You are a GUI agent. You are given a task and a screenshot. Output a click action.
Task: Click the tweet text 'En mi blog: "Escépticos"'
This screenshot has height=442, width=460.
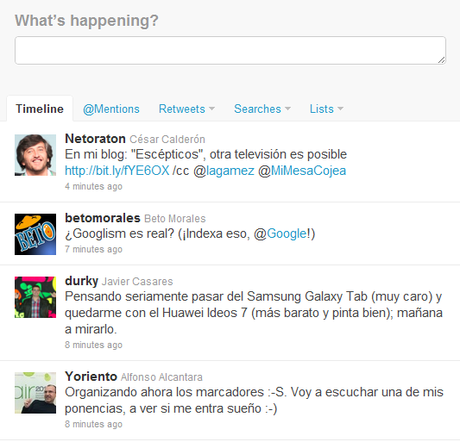point(133,154)
